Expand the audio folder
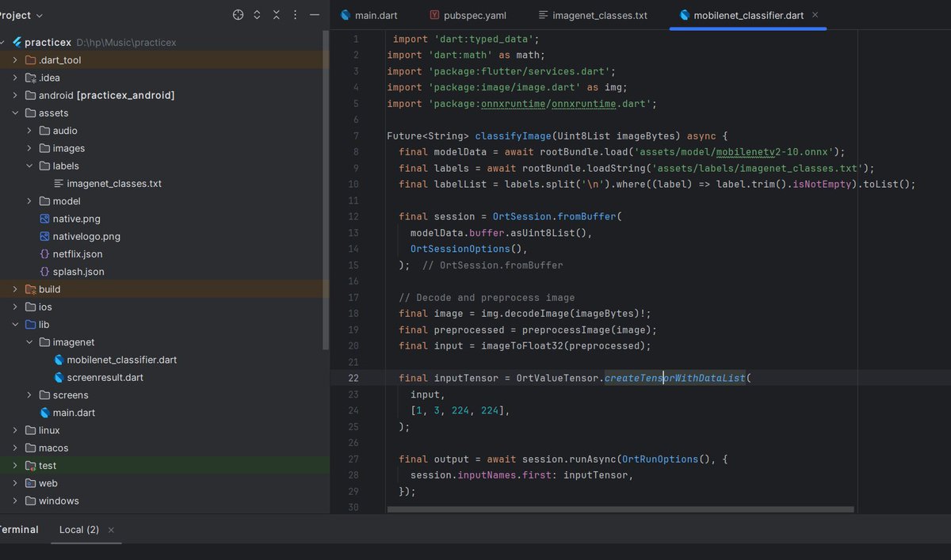 click(x=29, y=131)
